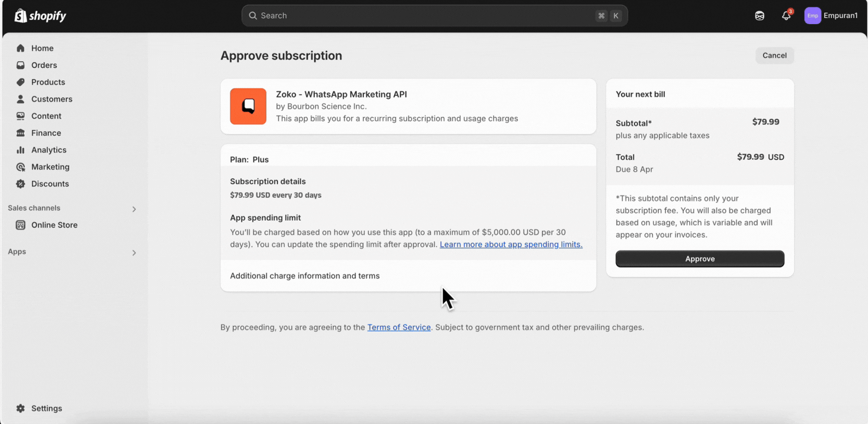Screen dimensions: 868x424
Task: Click the 'Due 8 Apr' text
Action: (x=634, y=169)
